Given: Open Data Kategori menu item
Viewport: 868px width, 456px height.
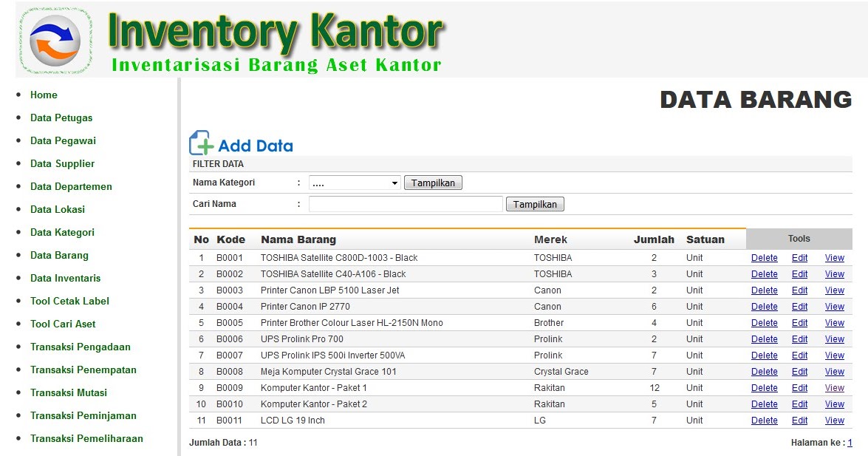Looking at the screenshot, I should tap(63, 232).
